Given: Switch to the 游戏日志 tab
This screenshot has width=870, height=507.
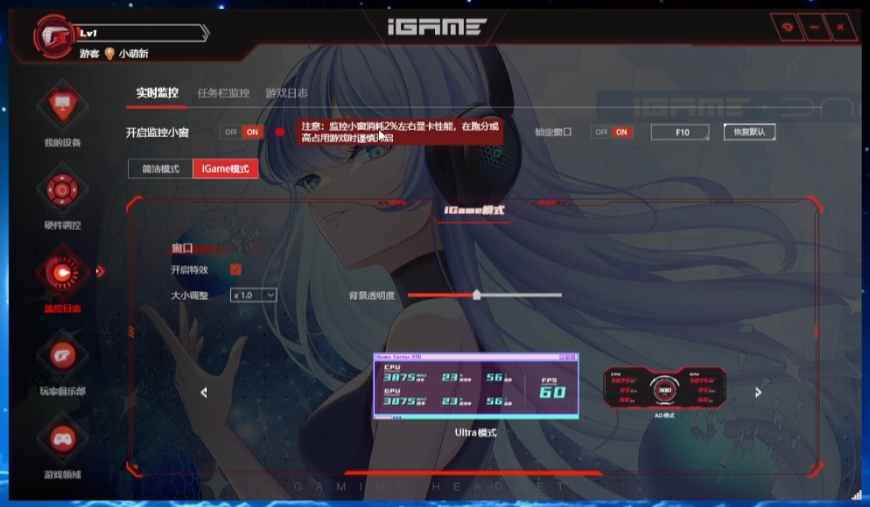Looking at the screenshot, I should click(x=286, y=93).
